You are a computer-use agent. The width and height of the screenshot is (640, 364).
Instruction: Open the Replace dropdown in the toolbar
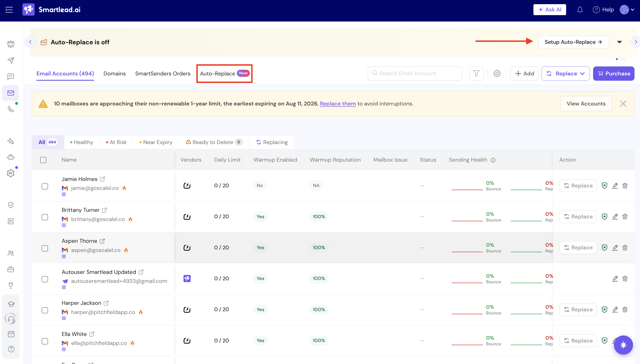(565, 73)
